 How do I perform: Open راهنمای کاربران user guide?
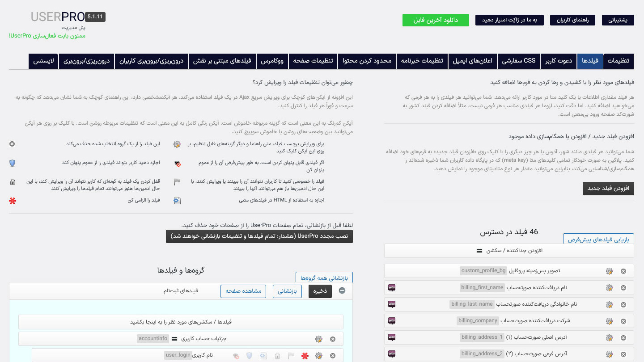[x=572, y=20]
